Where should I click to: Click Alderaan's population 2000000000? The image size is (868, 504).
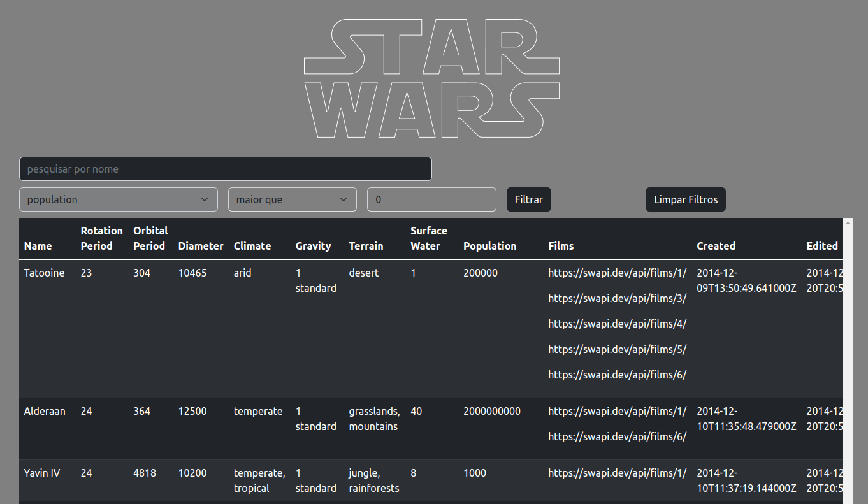pos(492,411)
